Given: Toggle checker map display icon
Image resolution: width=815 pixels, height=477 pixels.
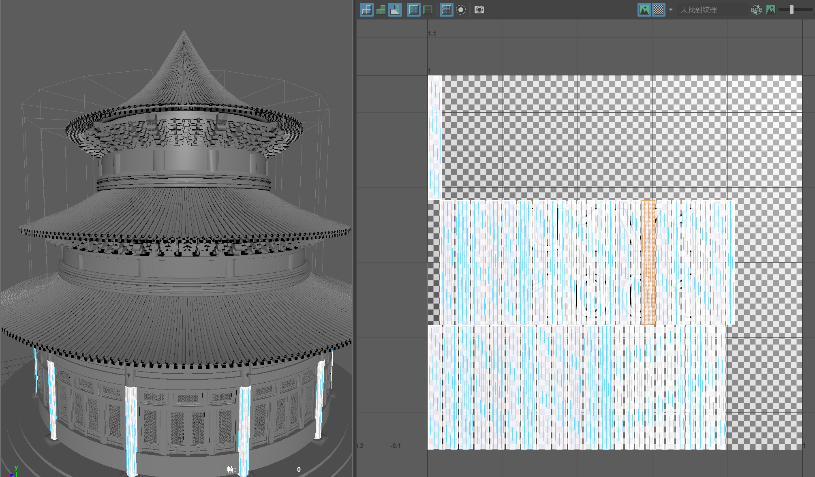Looking at the screenshot, I should 658,9.
